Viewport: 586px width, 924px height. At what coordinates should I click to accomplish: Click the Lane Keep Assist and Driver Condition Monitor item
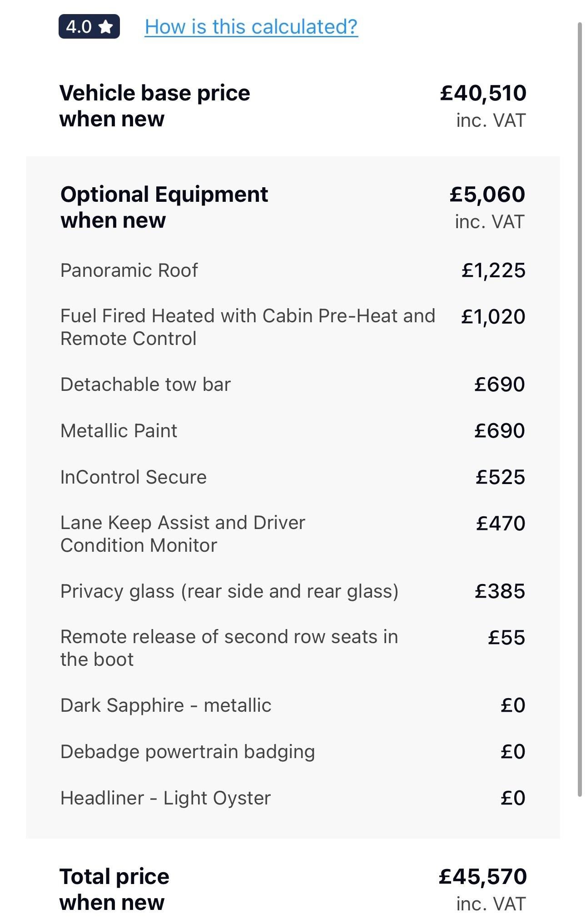pyautogui.click(x=293, y=534)
